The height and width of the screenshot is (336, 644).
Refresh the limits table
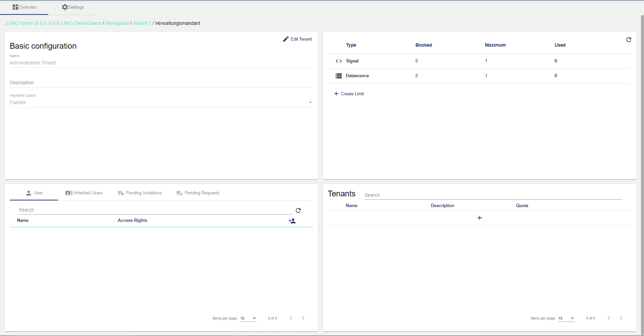pyautogui.click(x=629, y=40)
